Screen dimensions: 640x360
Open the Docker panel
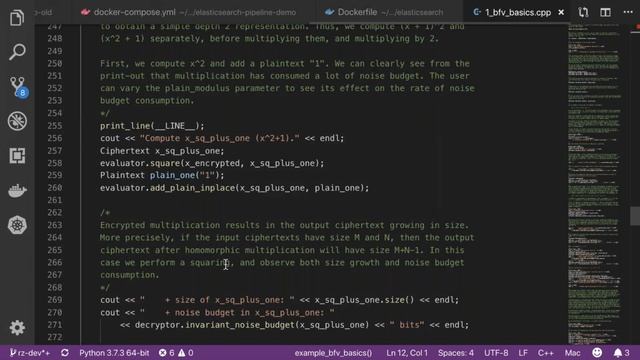point(17,191)
